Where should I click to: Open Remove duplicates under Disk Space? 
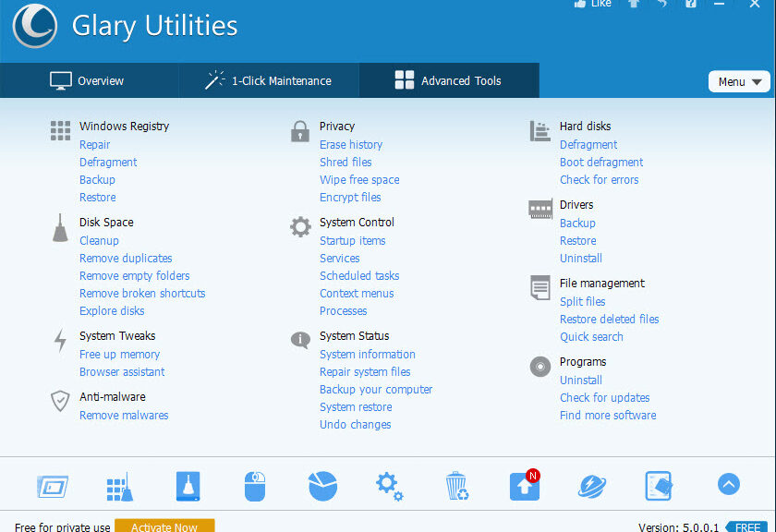[125, 258]
